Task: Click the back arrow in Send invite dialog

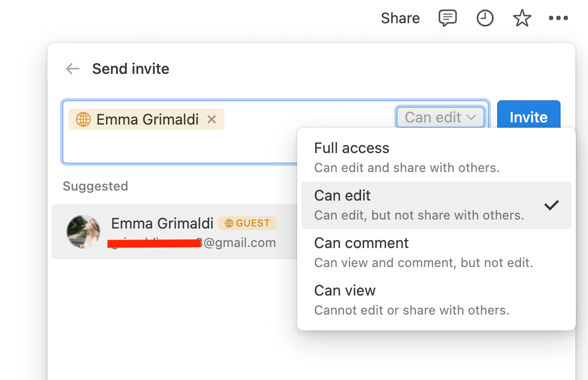Action: point(72,69)
